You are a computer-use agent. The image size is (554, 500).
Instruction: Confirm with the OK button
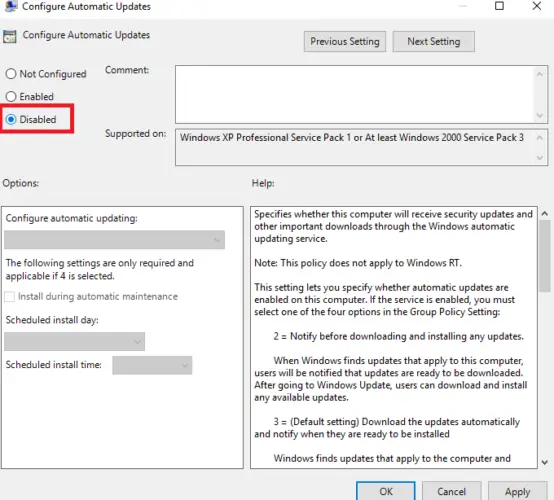(x=386, y=491)
